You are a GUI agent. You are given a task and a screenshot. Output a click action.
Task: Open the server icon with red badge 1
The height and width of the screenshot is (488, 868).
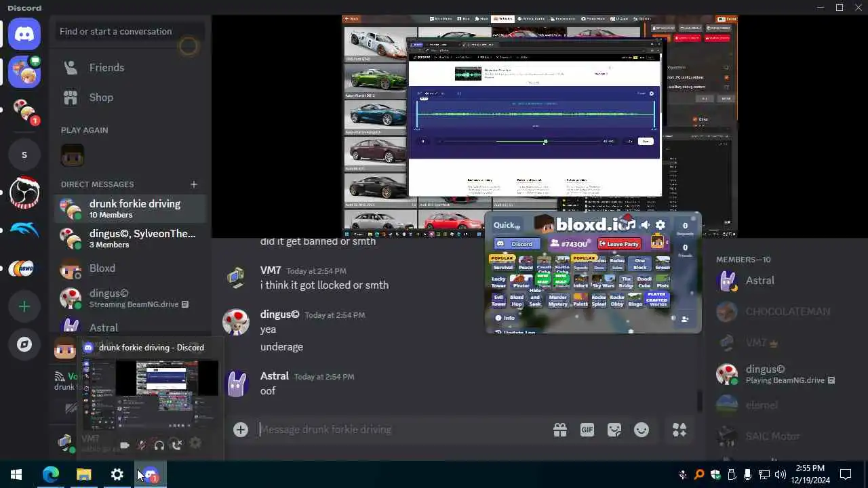(24, 111)
